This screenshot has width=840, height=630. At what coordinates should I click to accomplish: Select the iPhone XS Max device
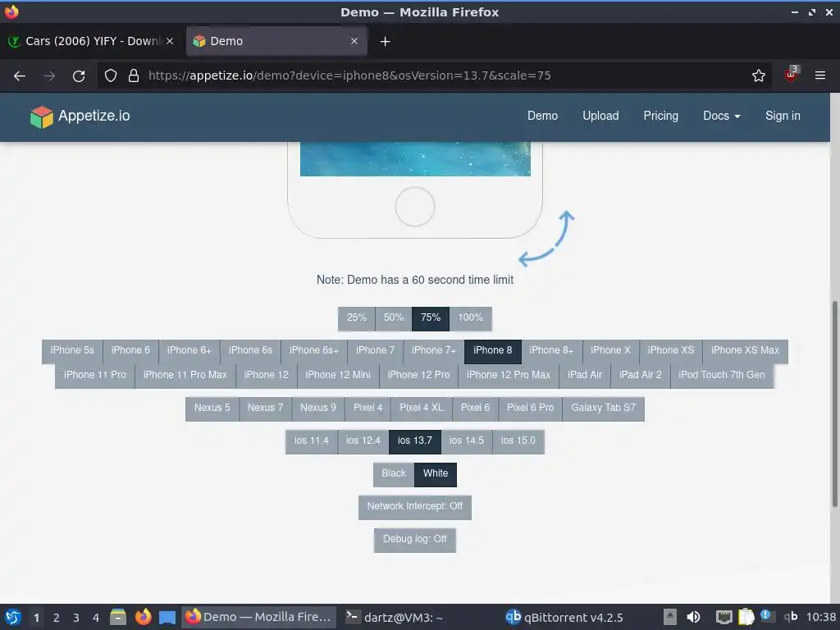click(x=745, y=351)
